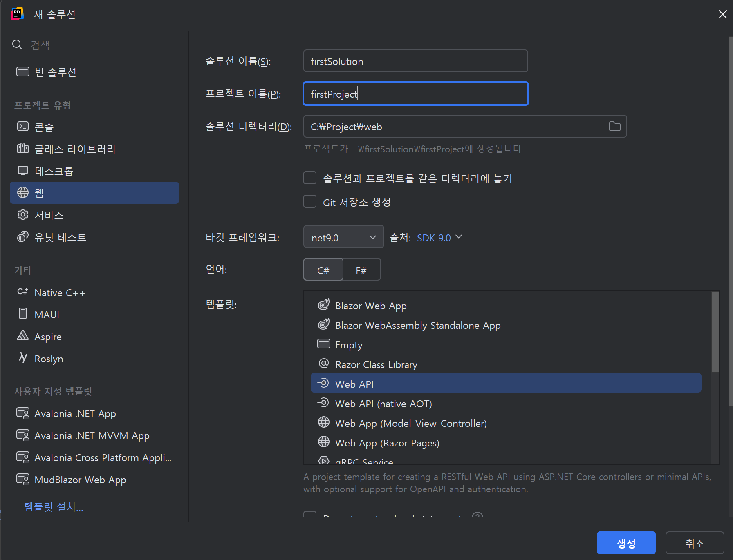This screenshot has height=560, width=733.
Task: Select the 콘솔 project type icon
Action: click(23, 127)
